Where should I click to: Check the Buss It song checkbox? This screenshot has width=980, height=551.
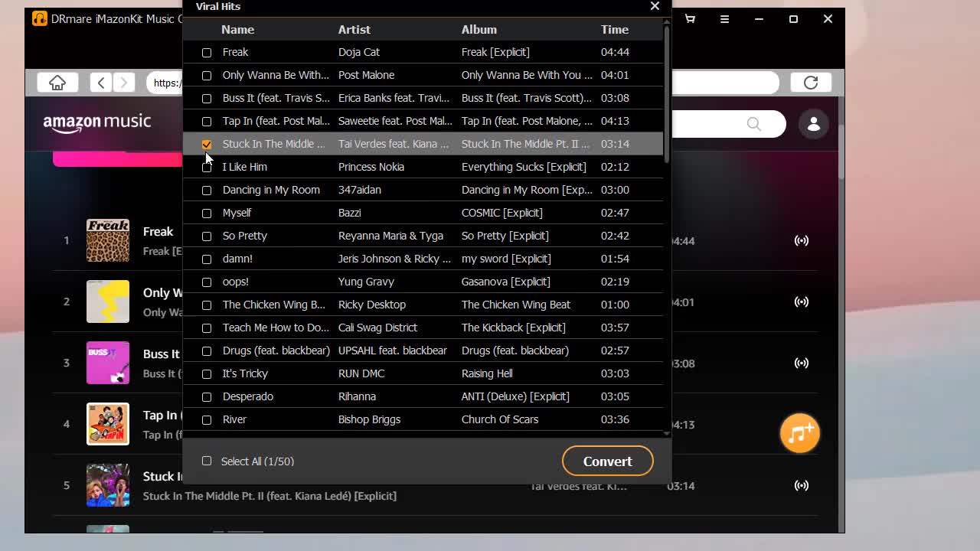pyautogui.click(x=207, y=98)
